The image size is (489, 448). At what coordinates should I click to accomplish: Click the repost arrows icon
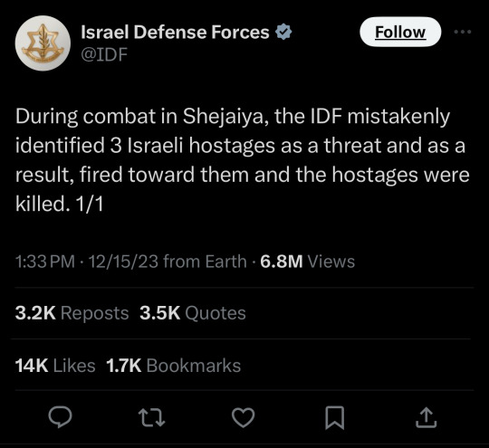(x=151, y=418)
